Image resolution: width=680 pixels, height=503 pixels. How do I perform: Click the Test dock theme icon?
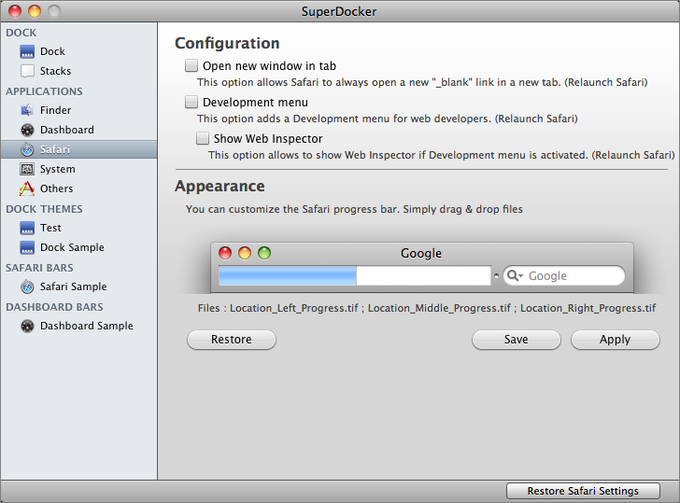pos(27,228)
